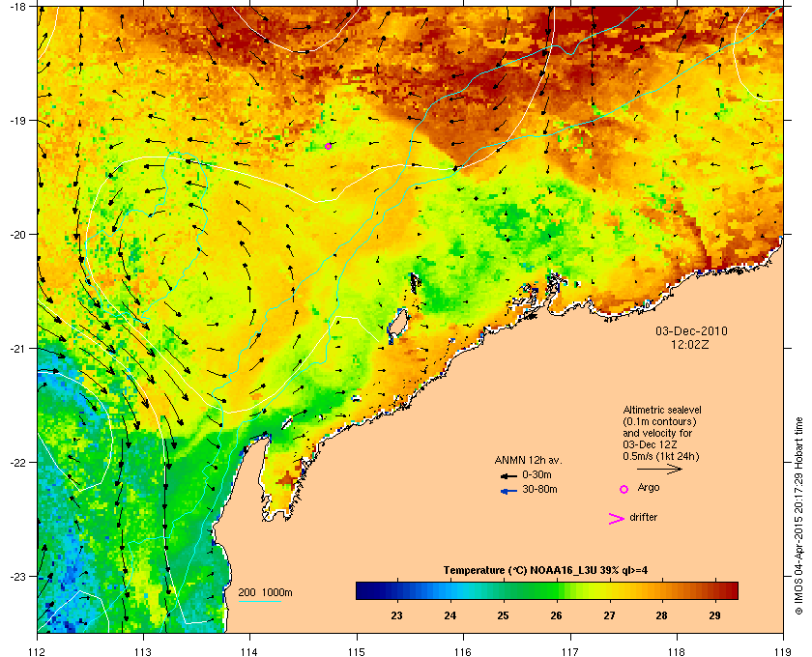Click the 'ANMN 12h av.' label
Screen dimensions: 812x657
click(528, 460)
